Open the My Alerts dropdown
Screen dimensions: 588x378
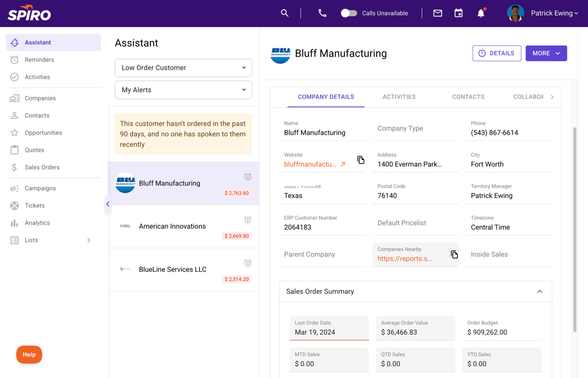tap(183, 90)
